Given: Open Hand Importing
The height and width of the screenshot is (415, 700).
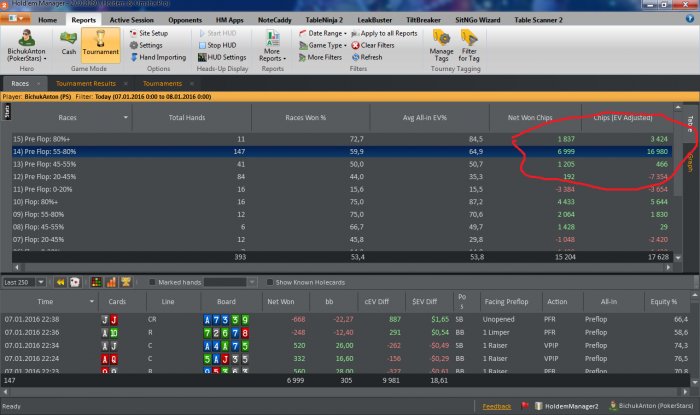Looking at the screenshot, I should (158, 57).
